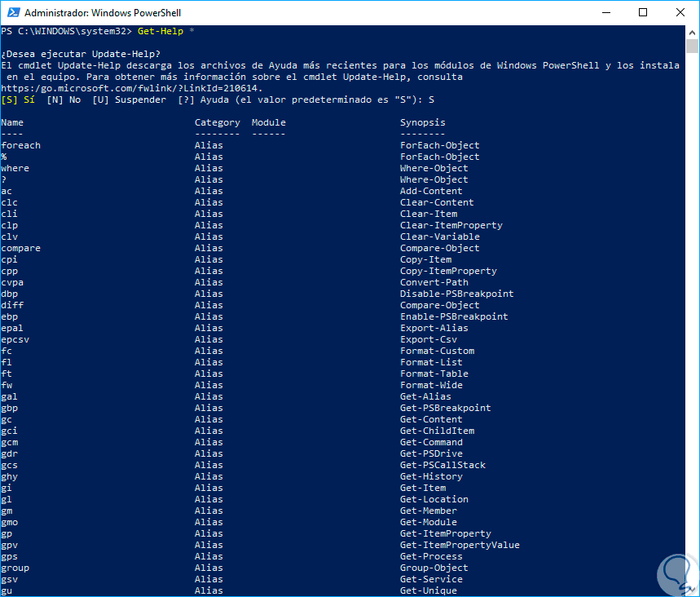Click the scrollbar up arrow
Image resolution: width=700 pixels, height=597 pixels.
692,32
